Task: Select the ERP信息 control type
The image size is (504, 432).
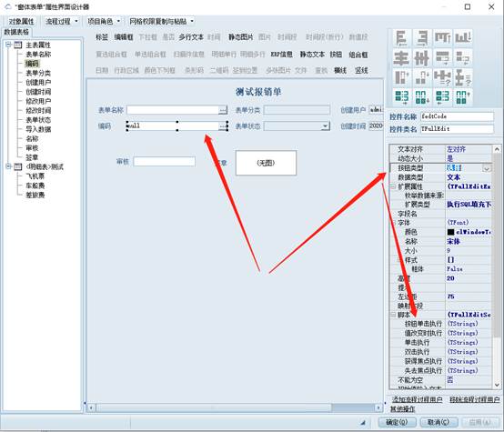Action: (x=281, y=55)
